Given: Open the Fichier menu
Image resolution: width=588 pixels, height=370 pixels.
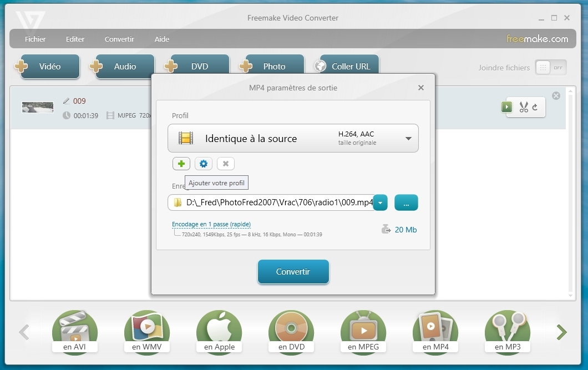Looking at the screenshot, I should pos(36,39).
